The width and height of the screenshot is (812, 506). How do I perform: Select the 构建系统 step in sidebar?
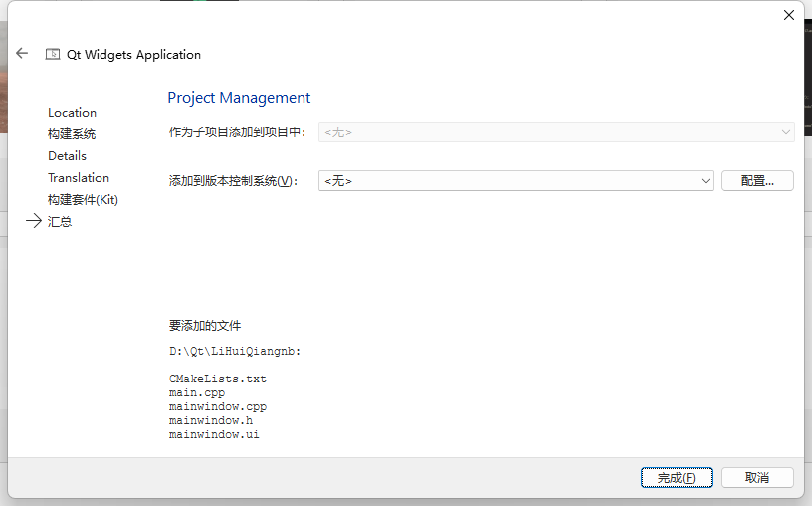click(x=72, y=134)
